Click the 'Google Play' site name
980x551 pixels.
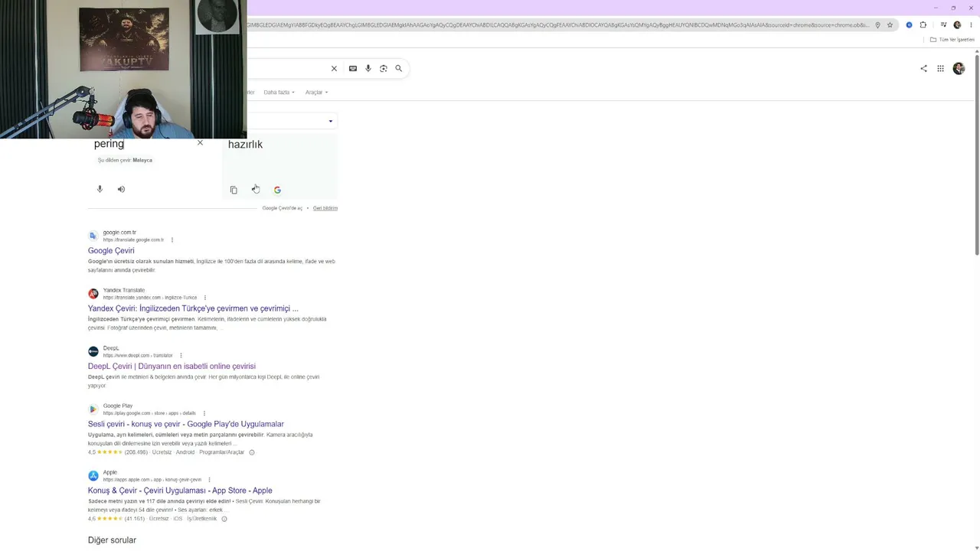click(x=118, y=406)
